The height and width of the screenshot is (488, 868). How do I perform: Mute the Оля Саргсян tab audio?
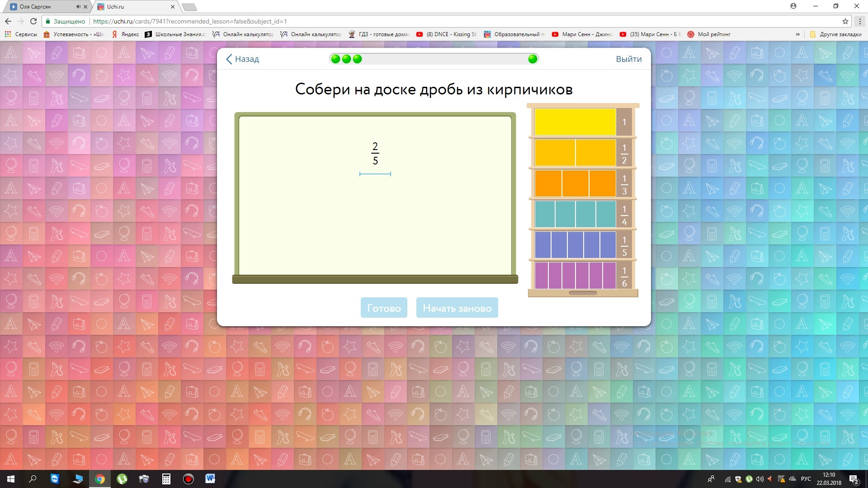tap(78, 7)
